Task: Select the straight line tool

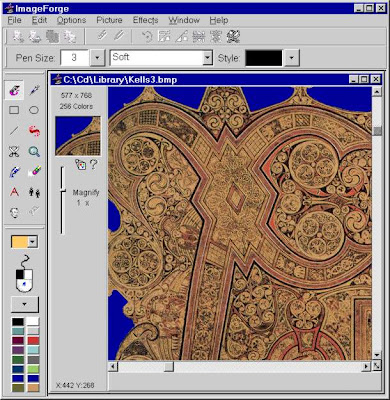Action: (x=14, y=131)
